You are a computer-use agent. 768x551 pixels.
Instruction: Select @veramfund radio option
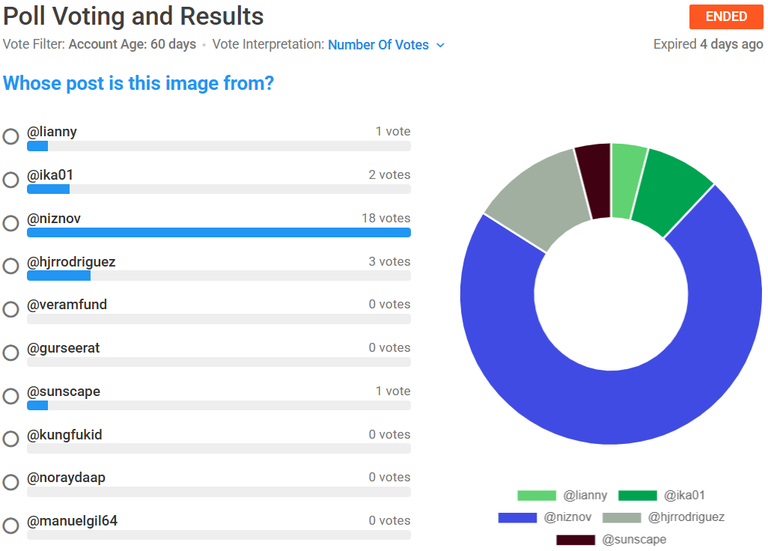tap(11, 309)
